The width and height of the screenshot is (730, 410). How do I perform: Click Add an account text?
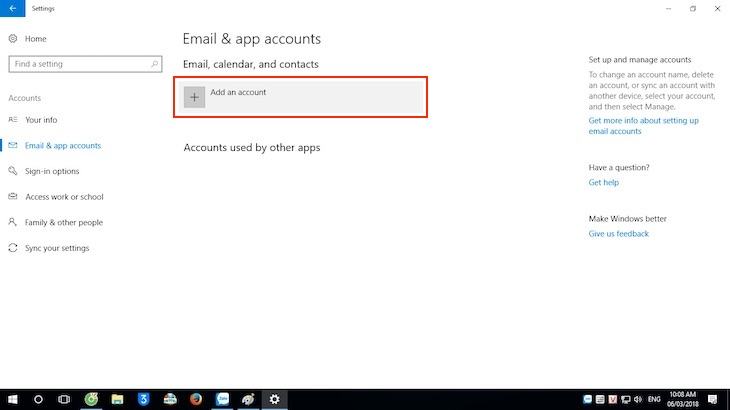click(x=238, y=92)
